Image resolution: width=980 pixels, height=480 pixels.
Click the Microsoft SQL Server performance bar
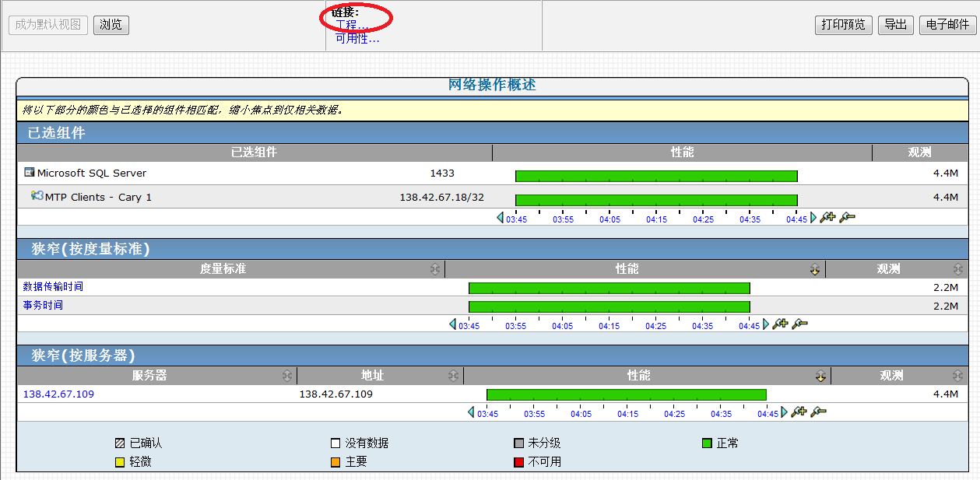click(656, 176)
